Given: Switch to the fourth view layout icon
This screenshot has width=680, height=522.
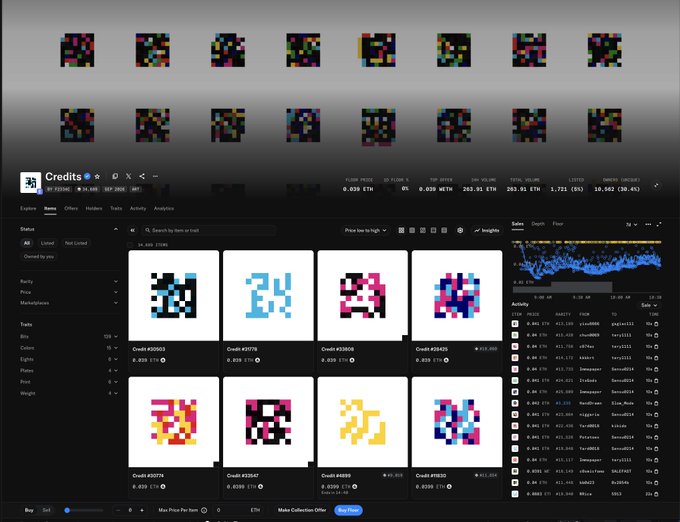Looking at the screenshot, I should 433,230.
